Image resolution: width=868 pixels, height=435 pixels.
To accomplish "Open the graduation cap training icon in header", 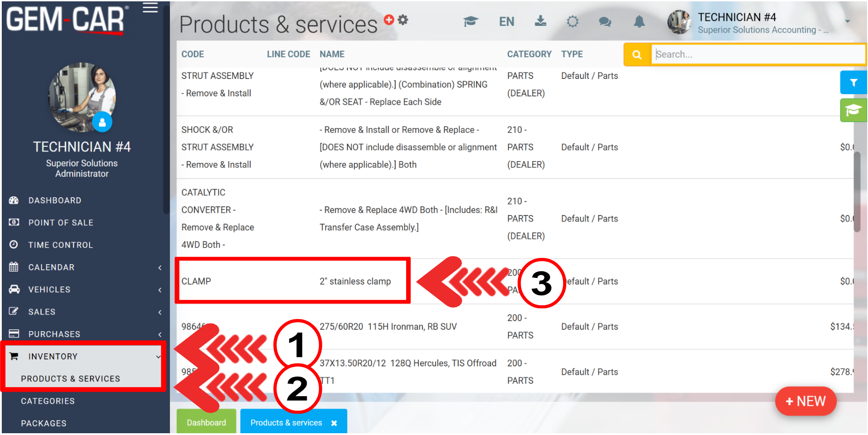I will pos(470,21).
